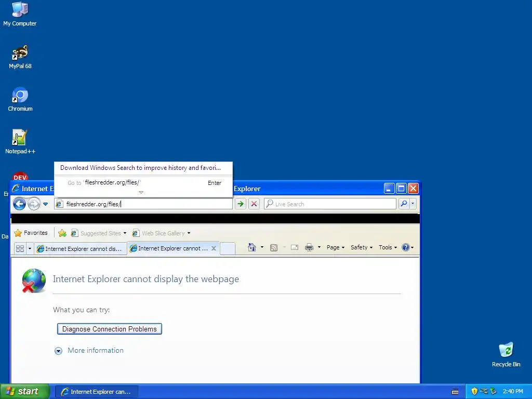Click the 2:40 PM clock
The width and height of the screenshot is (532, 399).
[513, 391]
